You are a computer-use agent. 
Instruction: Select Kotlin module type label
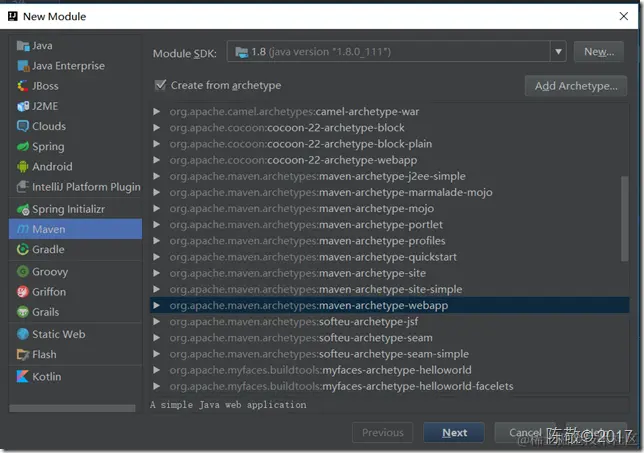click(46, 377)
